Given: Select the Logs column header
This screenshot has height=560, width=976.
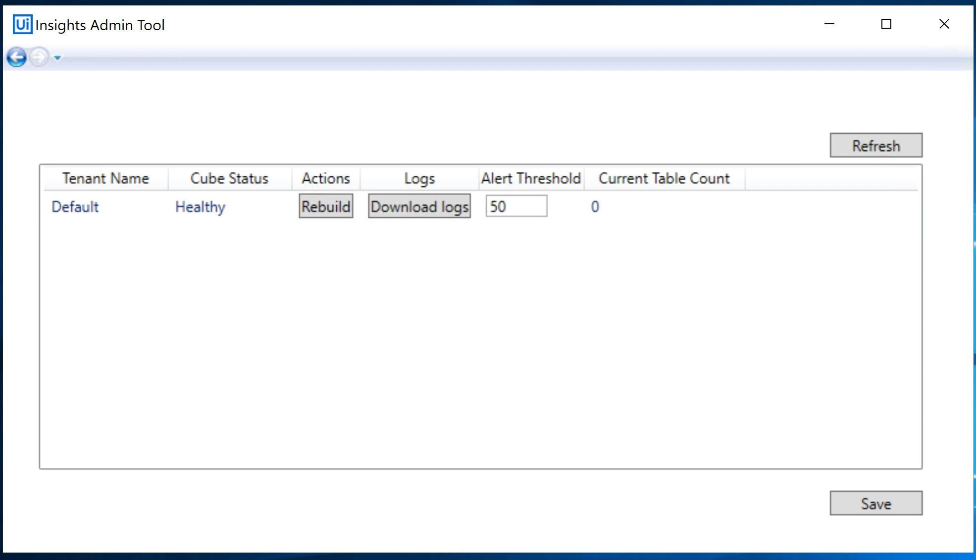Looking at the screenshot, I should (x=419, y=178).
